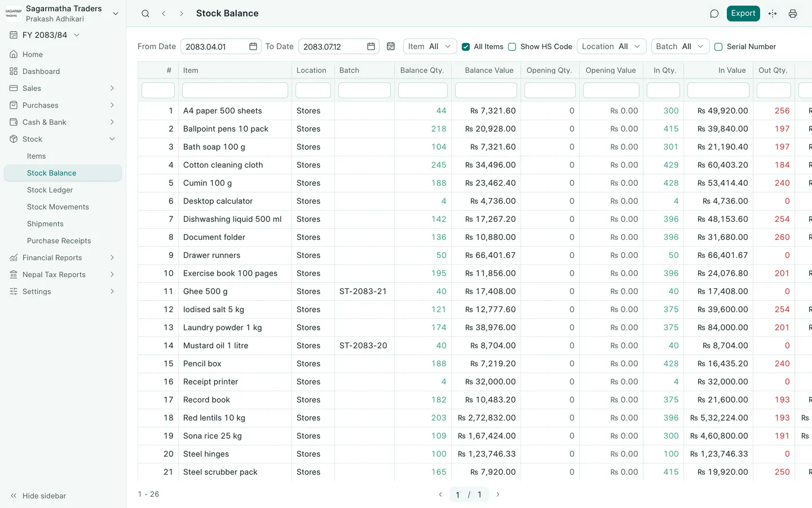Collapse the Stock section
The image size is (812, 508).
tap(63, 139)
